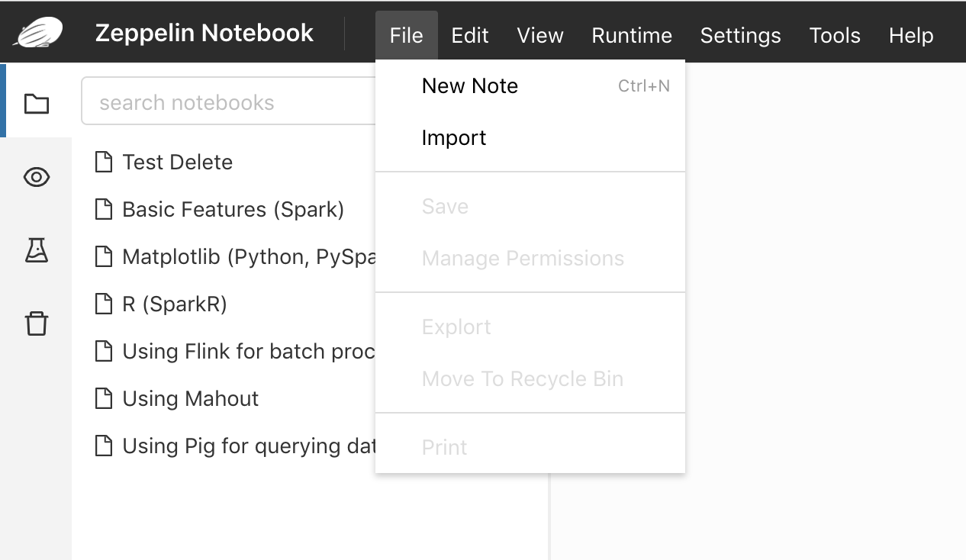Screen dimensions: 966x560
Task: Open the Help menu
Action: click(x=911, y=35)
